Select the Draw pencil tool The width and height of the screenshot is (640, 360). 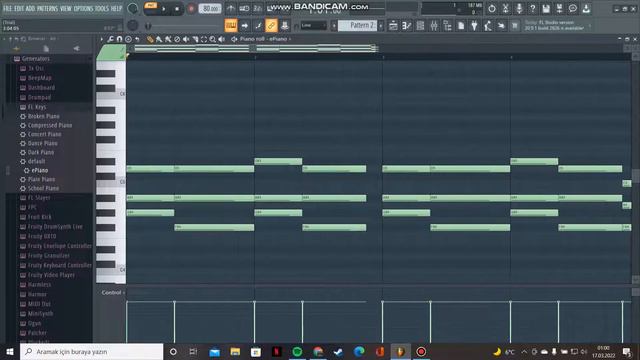[x=150, y=39]
